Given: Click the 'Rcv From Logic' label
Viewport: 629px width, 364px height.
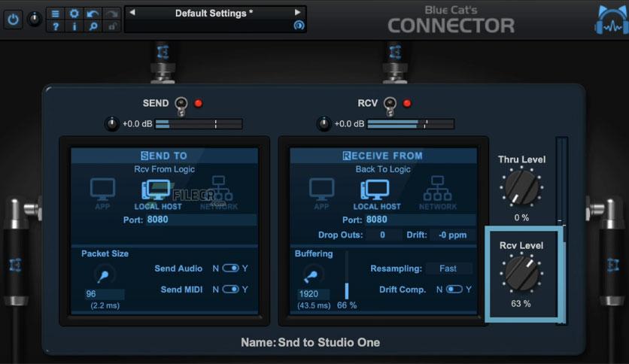Looking at the screenshot, I should click(x=165, y=169).
